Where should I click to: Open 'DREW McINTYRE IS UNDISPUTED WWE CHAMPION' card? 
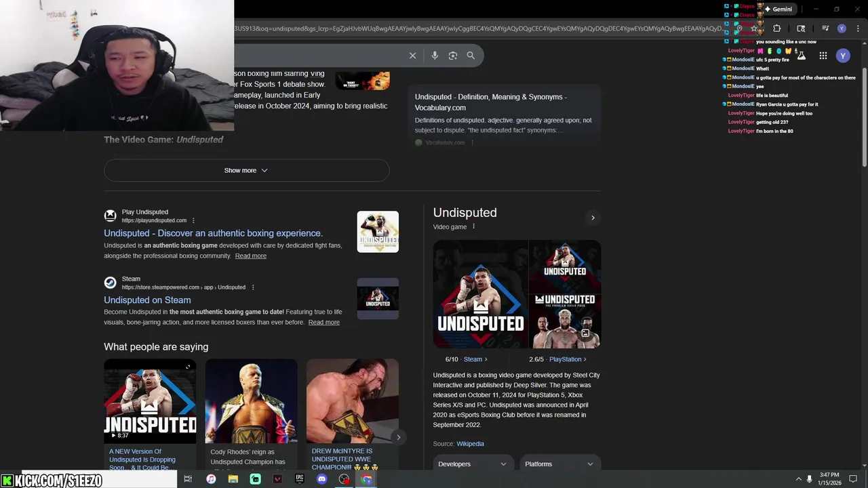click(x=352, y=415)
